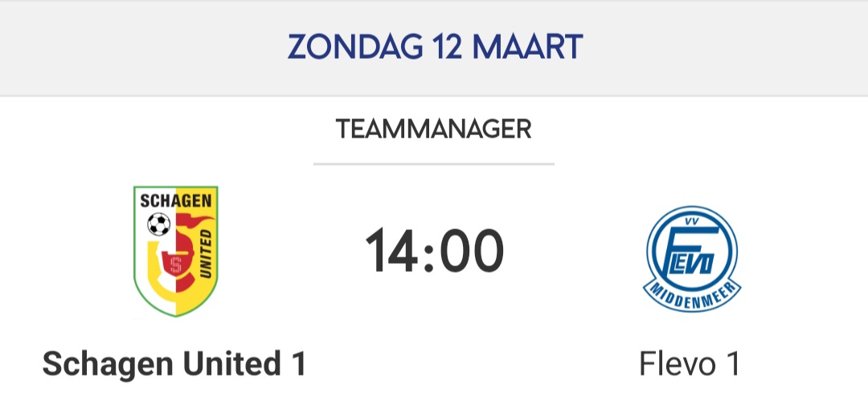Click the VV Flevo Middenmeer logo
The width and height of the screenshot is (868, 419).
691,257
